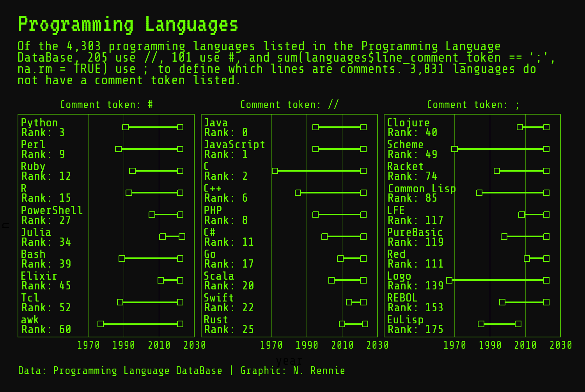Click the "EuLisp Rank: 175" label
The width and height of the screenshot is (585, 392).
[415, 325]
